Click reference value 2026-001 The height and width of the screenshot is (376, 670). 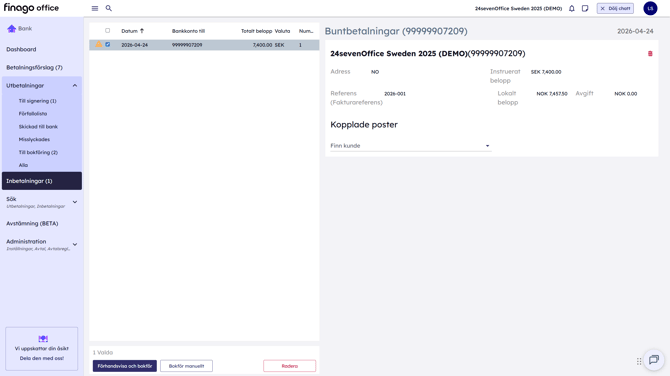tap(395, 94)
